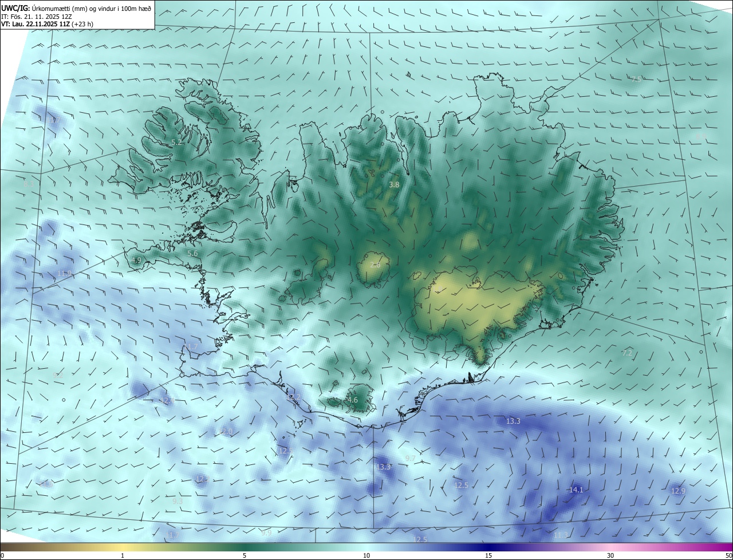Click the 5.6 value label on the map
The image size is (733, 560).
click(x=192, y=253)
